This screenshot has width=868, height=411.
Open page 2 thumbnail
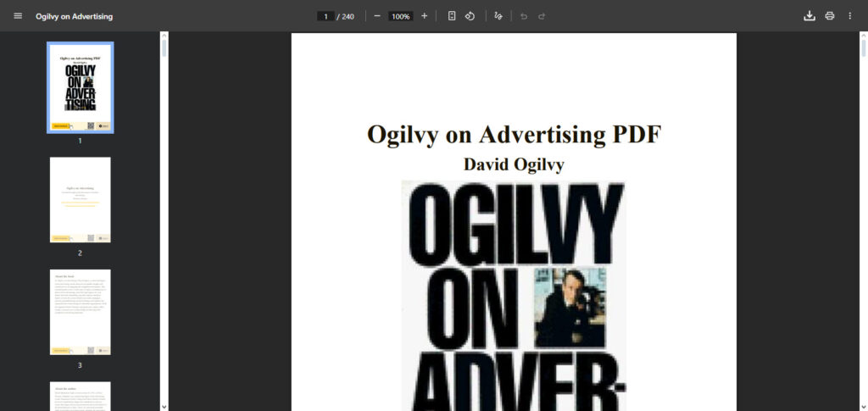[81, 200]
